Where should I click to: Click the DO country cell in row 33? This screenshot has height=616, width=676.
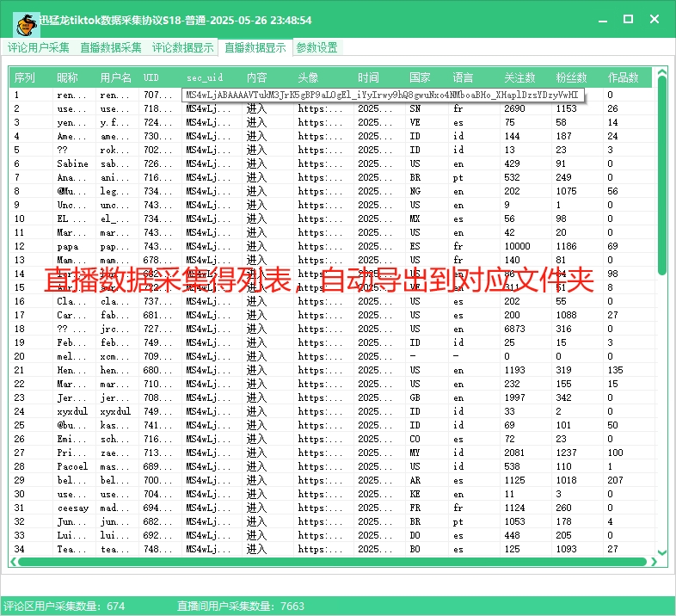pos(415,535)
